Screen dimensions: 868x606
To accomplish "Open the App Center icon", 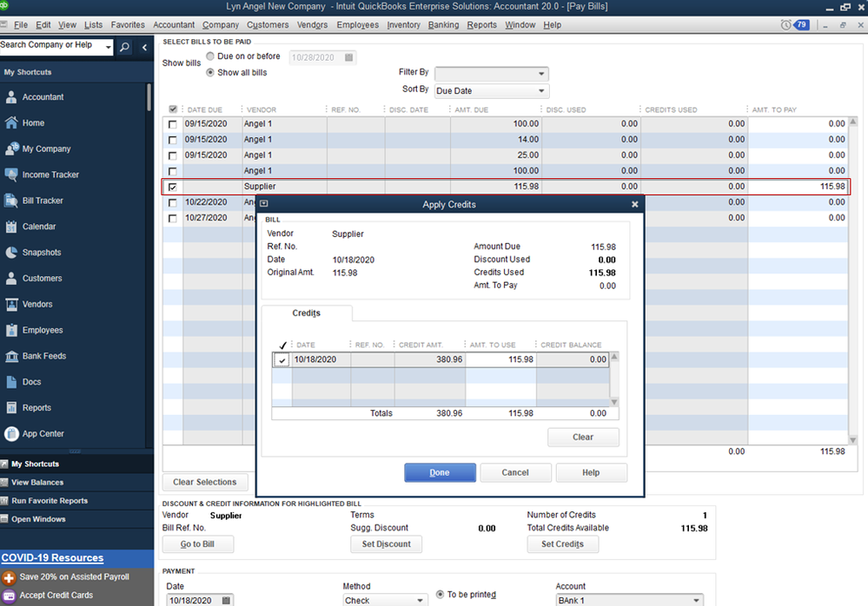I will coord(11,434).
